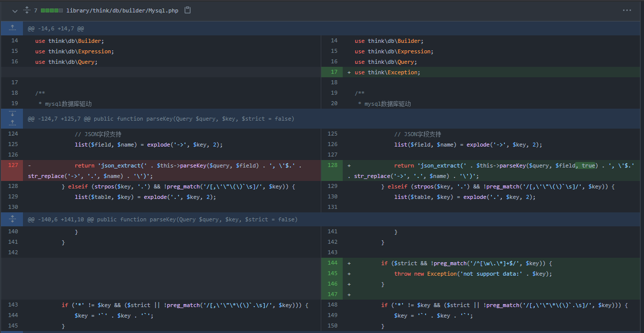Expand lines above the @@ -14,6 +14,7 hunk
This screenshot has height=333, width=644.
[12, 28]
